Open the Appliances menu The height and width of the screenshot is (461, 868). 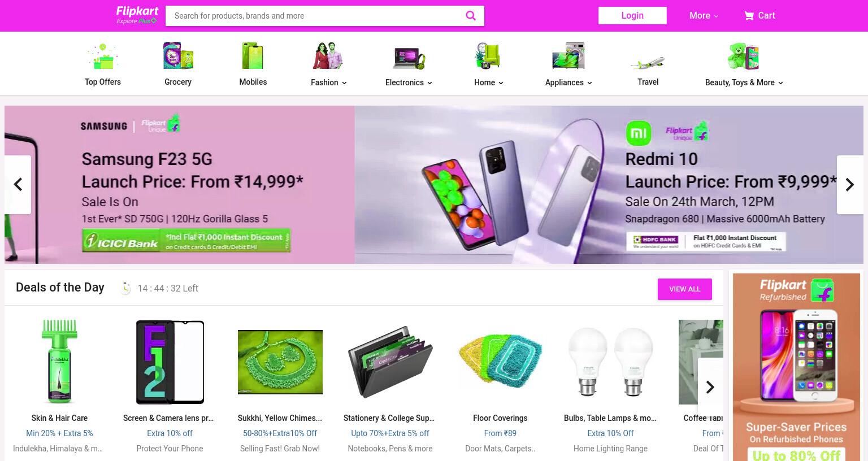click(x=568, y=82)
